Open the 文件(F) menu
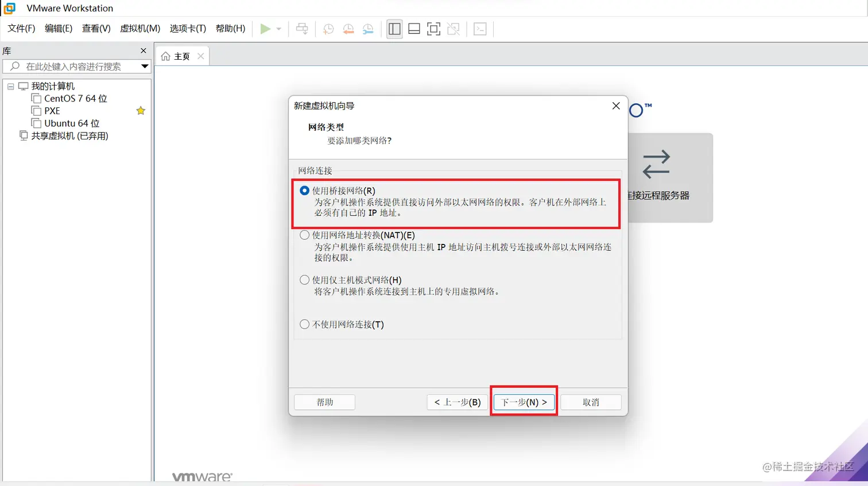This screenshot has height=486, width=868. [21, 29]
